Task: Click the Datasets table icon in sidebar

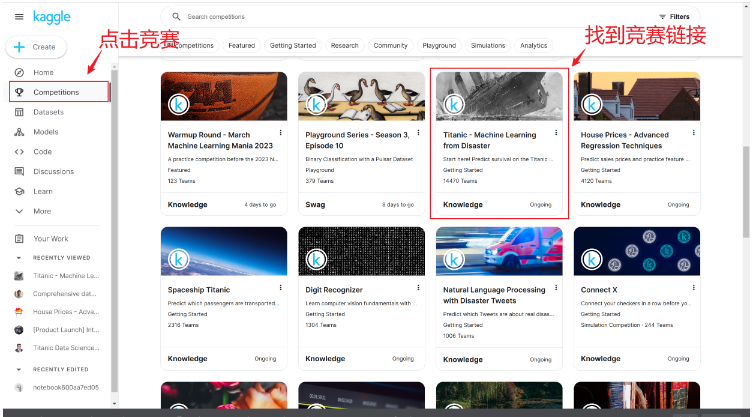Action: tap(19, 112)
